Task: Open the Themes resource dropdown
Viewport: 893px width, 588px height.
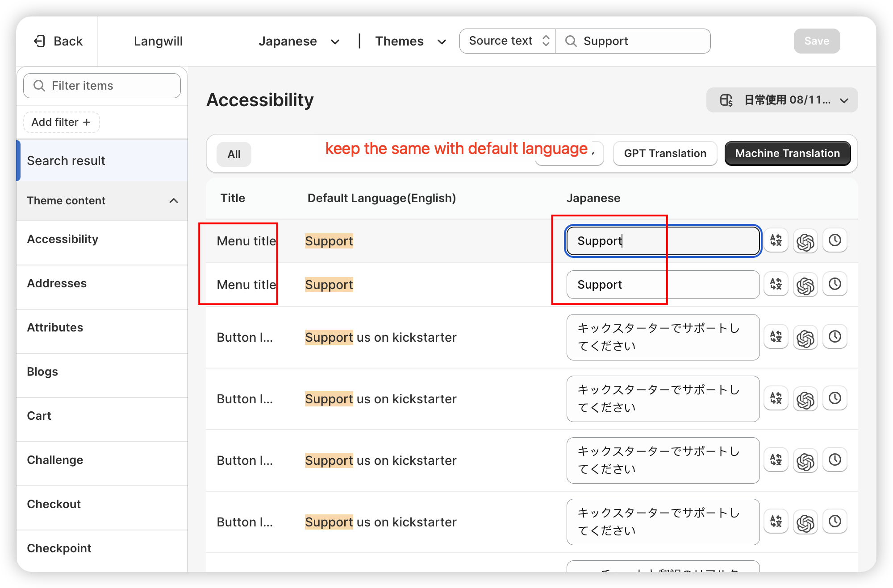Action: (410, 41)
